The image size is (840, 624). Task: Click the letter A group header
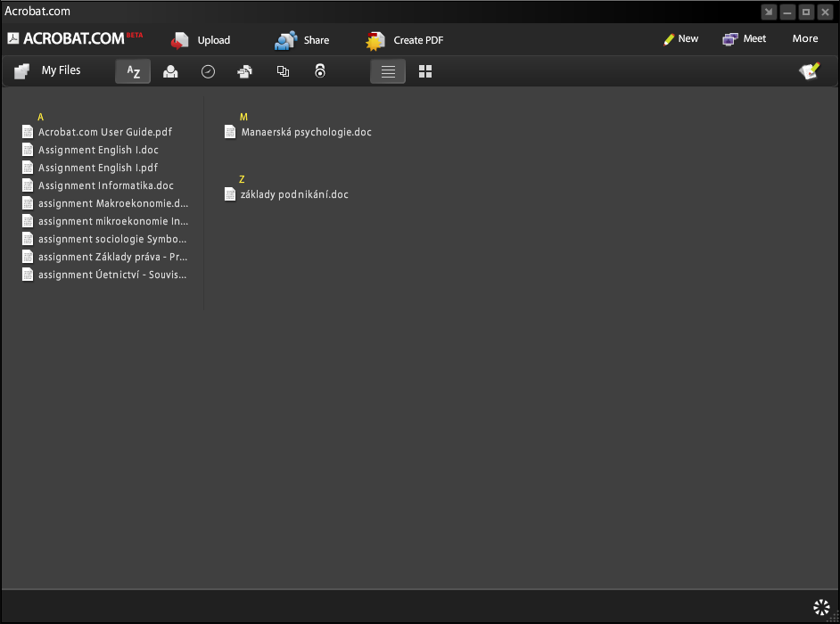41,117
